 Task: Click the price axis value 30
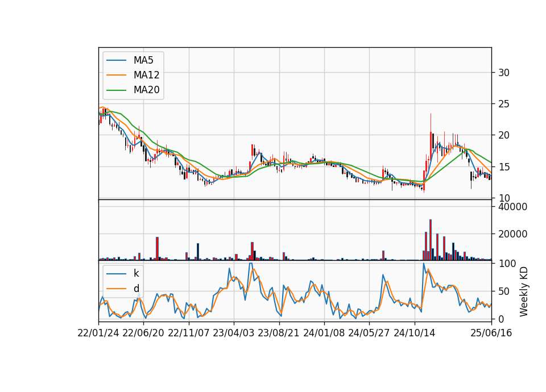pos(504,73)
